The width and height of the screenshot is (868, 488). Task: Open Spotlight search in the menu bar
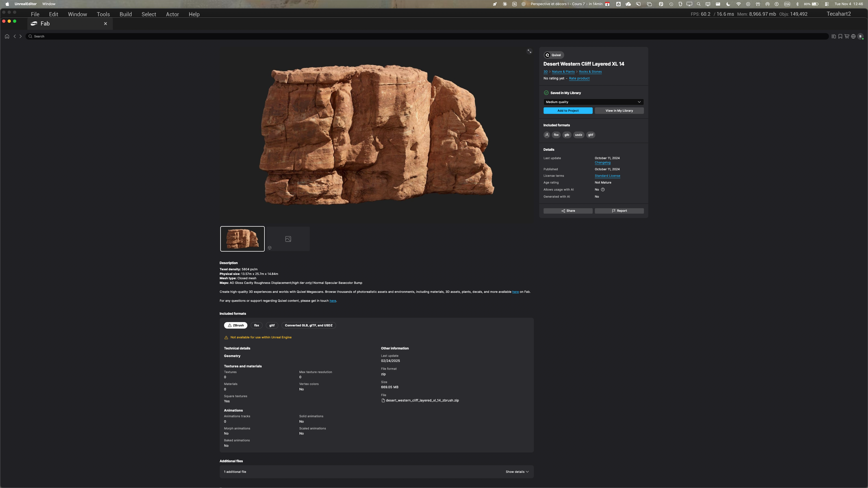(698, 4)
